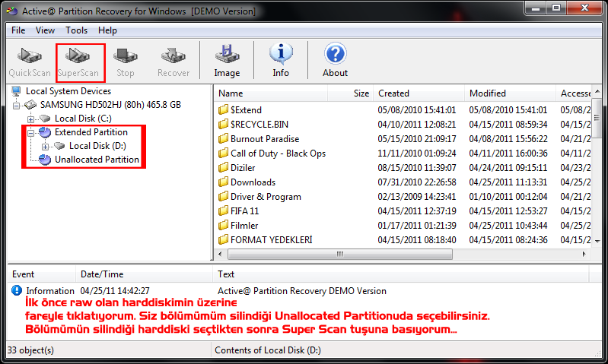Click the blue Information event icon
The height and width of the screenshot is (364, 608).
pos(17,290)
